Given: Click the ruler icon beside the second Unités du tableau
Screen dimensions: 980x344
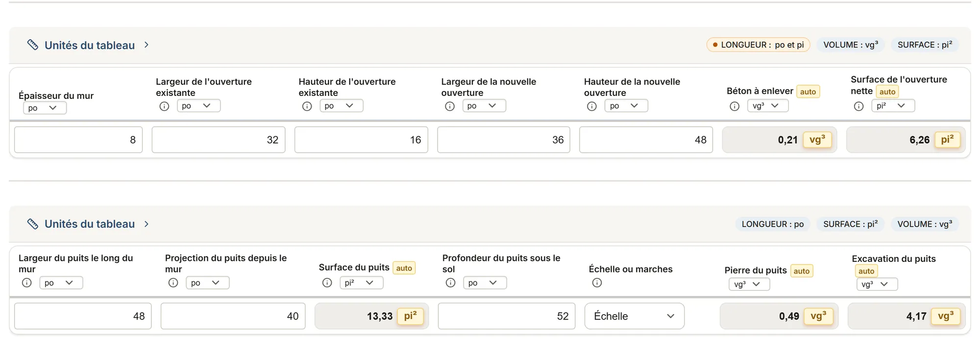Looking at the screenshot, I should point(33,224).
